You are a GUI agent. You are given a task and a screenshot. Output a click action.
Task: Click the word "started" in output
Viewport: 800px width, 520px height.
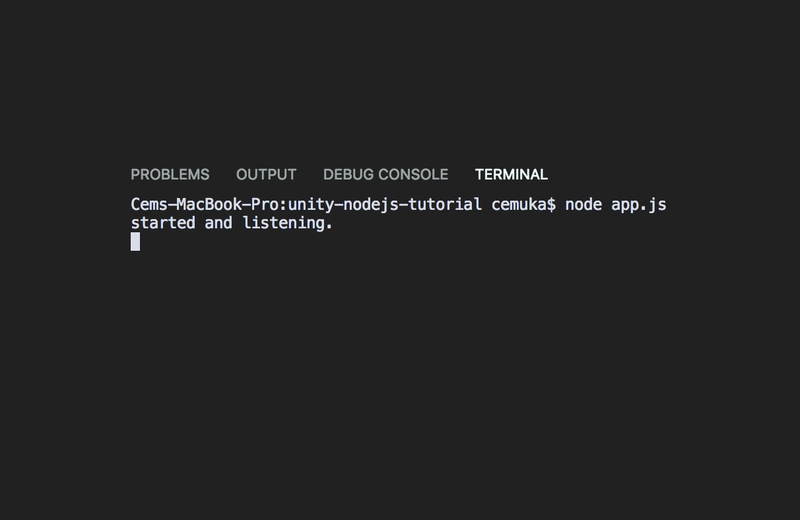[163, 223]
